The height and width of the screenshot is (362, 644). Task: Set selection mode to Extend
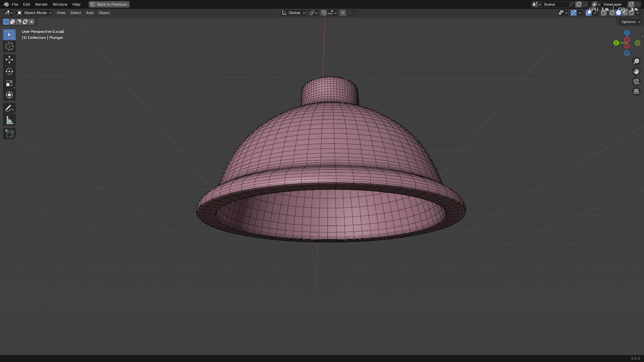click(x=12, y=22)
